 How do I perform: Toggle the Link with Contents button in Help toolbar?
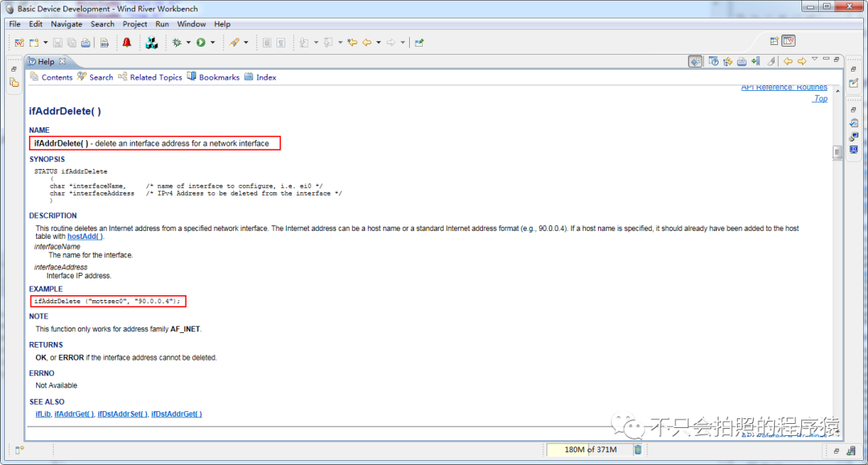pyautogui.click(x=696, y=61)
